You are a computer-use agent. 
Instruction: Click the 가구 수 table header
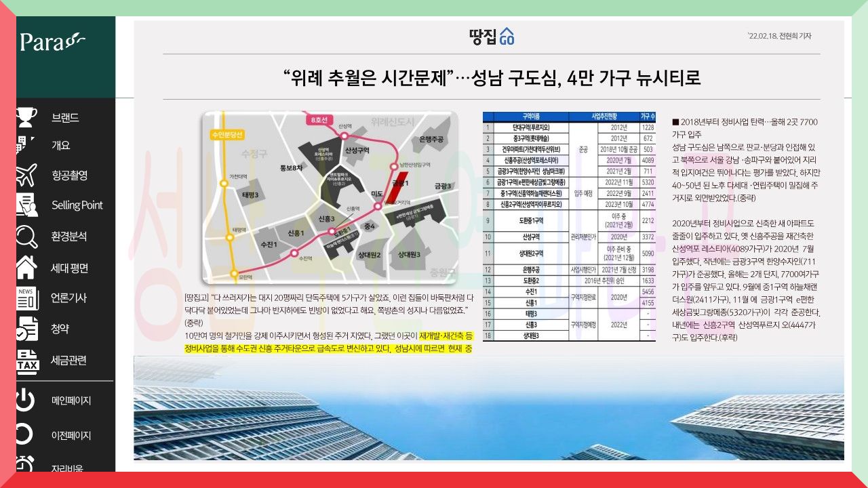(x=648, y=117)
